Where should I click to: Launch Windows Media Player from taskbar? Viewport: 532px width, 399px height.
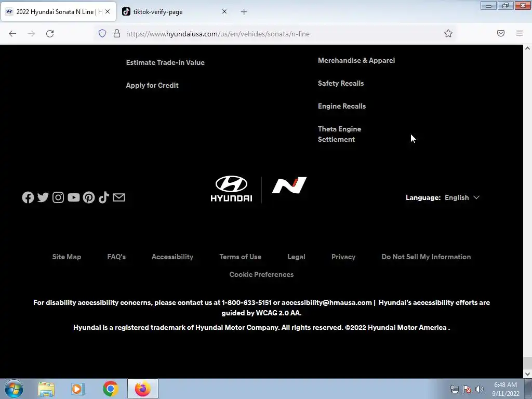pos(78,389)
